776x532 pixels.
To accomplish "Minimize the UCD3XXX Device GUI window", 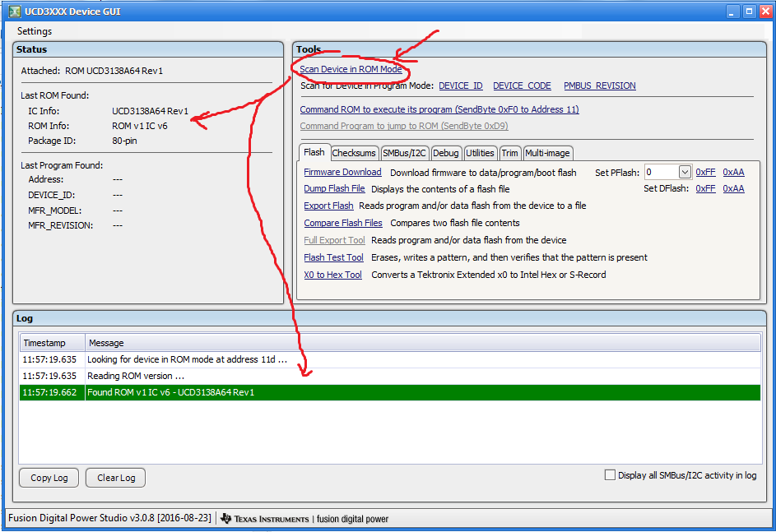I will click(x=732, y=12).
